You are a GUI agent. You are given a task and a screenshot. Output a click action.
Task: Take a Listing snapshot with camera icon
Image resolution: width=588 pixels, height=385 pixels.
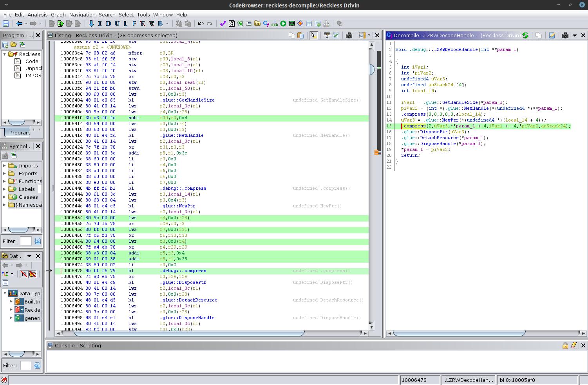point(349,35)
